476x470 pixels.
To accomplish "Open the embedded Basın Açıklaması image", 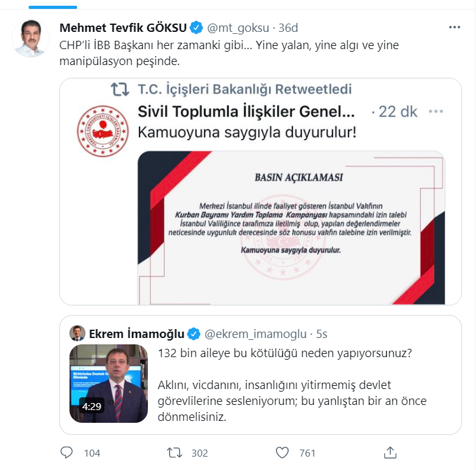I will (291, 227).
